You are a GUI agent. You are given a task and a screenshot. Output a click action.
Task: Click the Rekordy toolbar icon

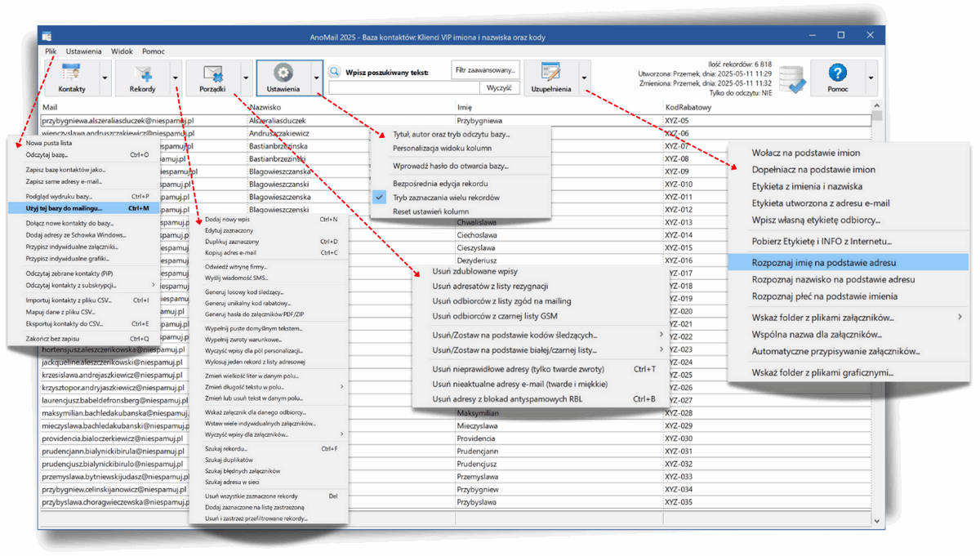point(143,73)
